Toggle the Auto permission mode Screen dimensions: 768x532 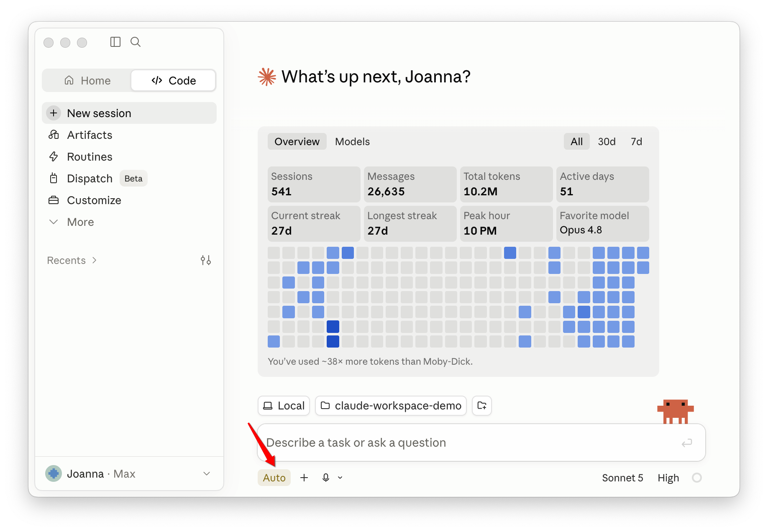point(274,478)
